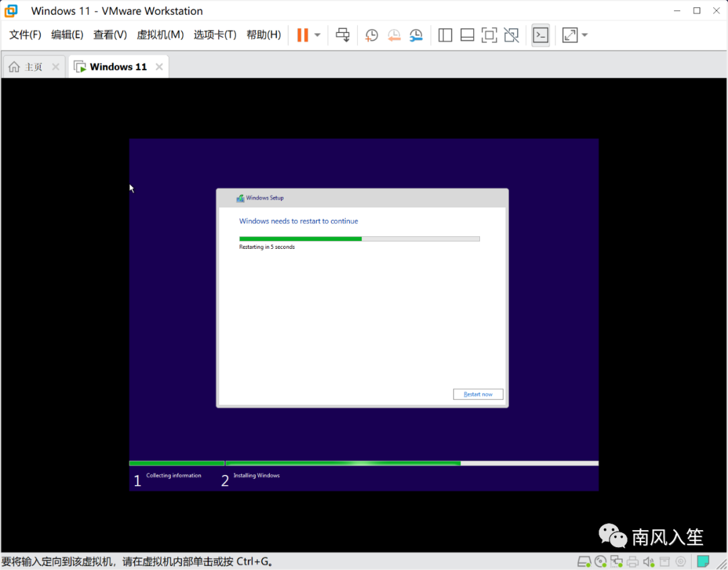Click the 'Collecting information' step label
This screenshot has width=728, height=570.
[174, 476]
